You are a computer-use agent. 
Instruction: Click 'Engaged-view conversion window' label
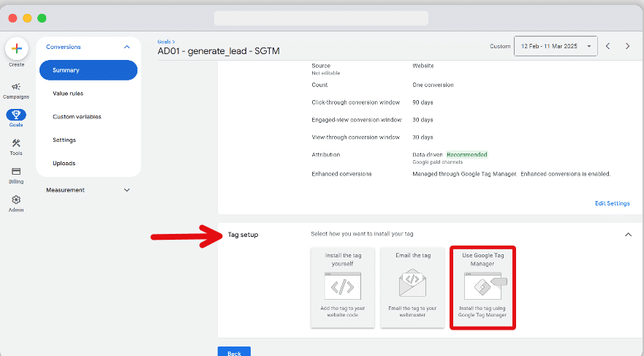pyautogui.click(x=357, y=120)
